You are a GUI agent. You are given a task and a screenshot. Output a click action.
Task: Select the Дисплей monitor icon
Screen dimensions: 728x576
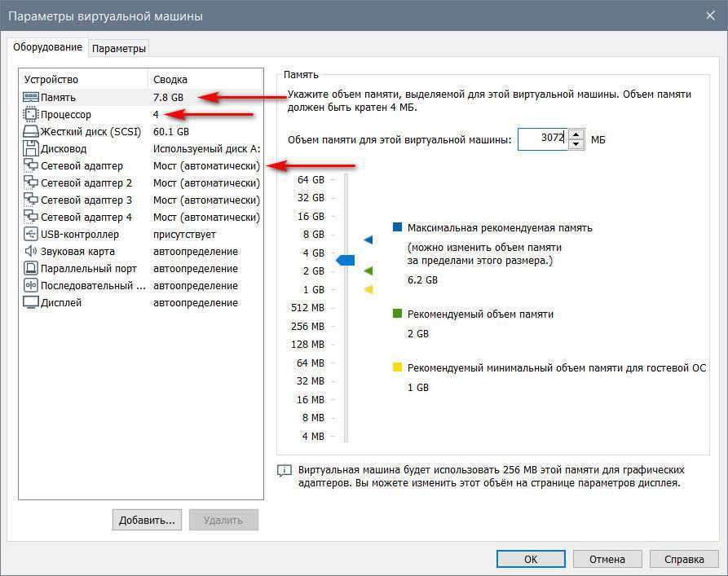(30, 303)
